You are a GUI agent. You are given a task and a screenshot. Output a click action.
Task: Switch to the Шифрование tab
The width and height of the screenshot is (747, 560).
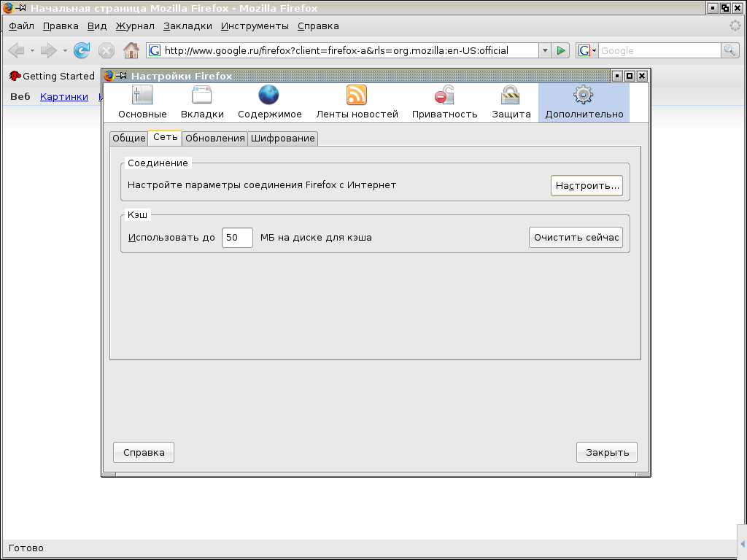282,138
